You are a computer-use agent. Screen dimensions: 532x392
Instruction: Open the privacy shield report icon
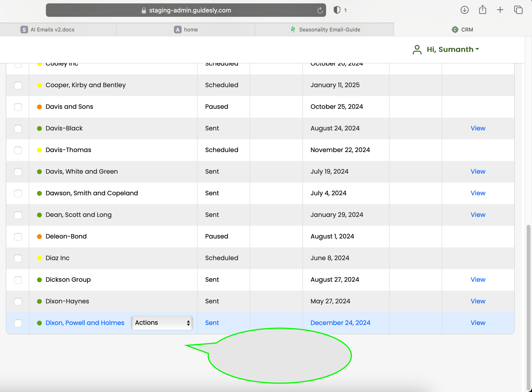[x=337, y=10]
